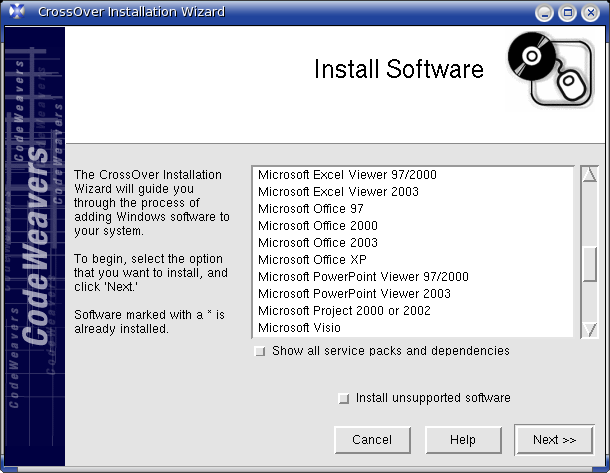
Task: Choose Microsoft Project 2000 or 2002
Action: coord(413,311)
